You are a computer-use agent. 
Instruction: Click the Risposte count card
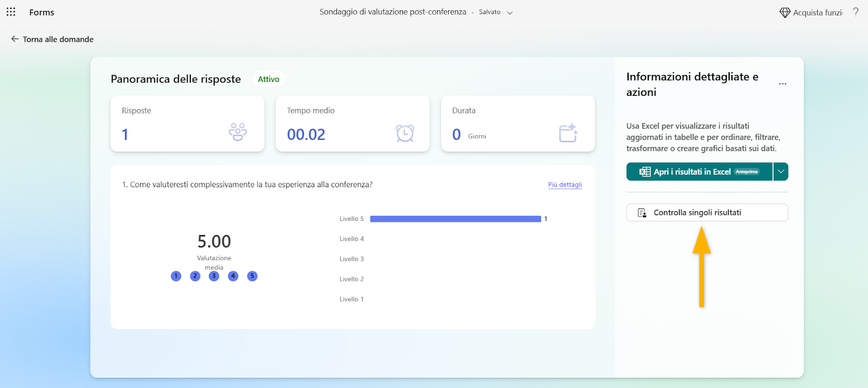point(187,124)
